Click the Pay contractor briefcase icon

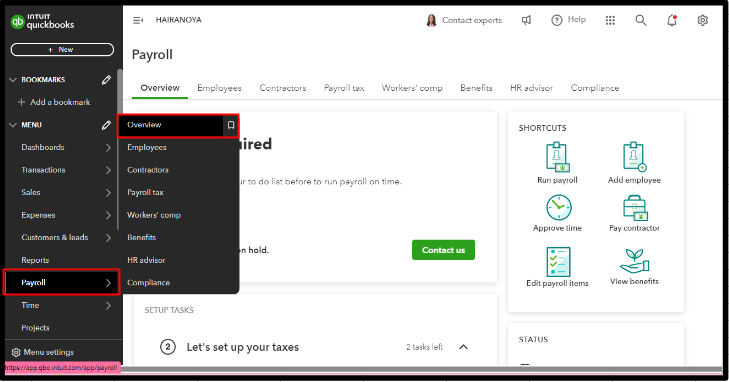pos(635,208)
